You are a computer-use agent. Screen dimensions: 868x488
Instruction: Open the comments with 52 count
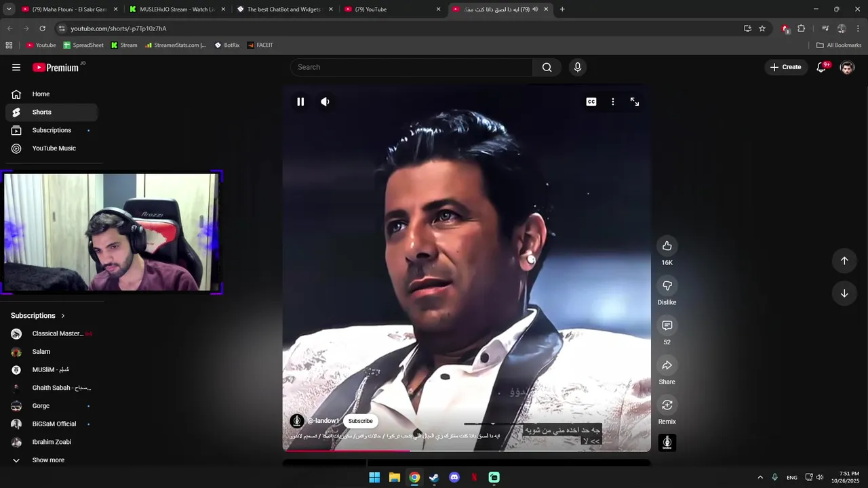click(x=667, y=325)
